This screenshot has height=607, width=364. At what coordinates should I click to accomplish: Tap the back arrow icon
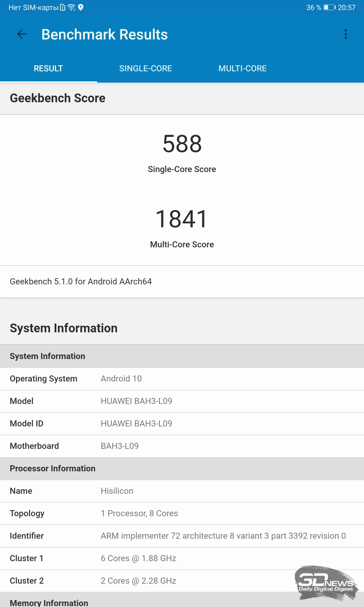click(x=22, y=34)
